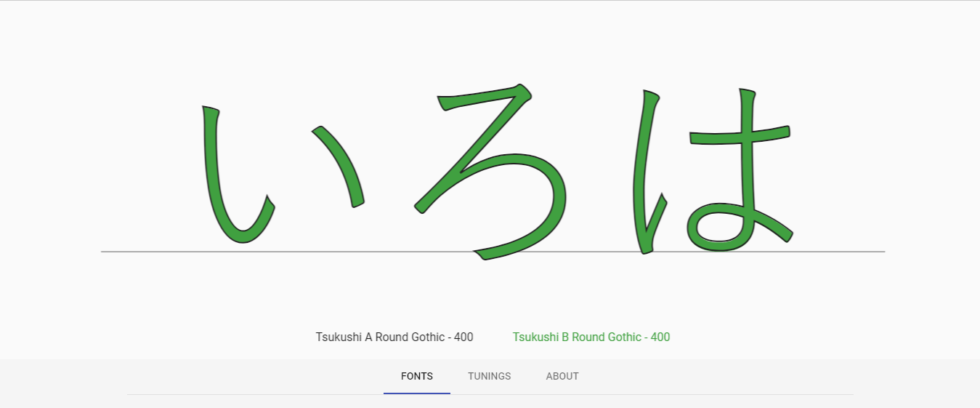Click the green Tsukushi B Round Gothic label
980x408 pixels.
pos(591,337)
